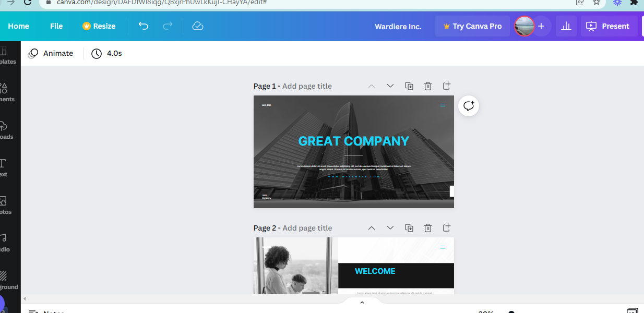Screen dimensions: 644x313
Task: Move Page 1 up arrow
Action: 372,86
